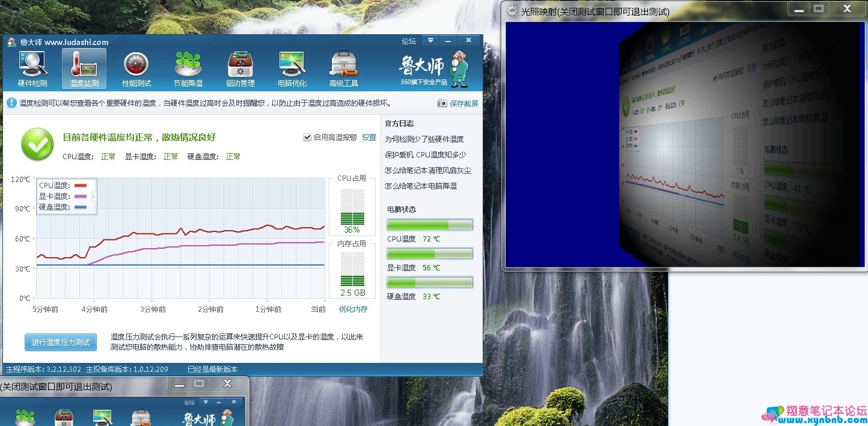The image size is (868, 426).
Task: Open the 高级工具 toolbox in Ludashi toolbar
Action: click(x=344, y=70)
